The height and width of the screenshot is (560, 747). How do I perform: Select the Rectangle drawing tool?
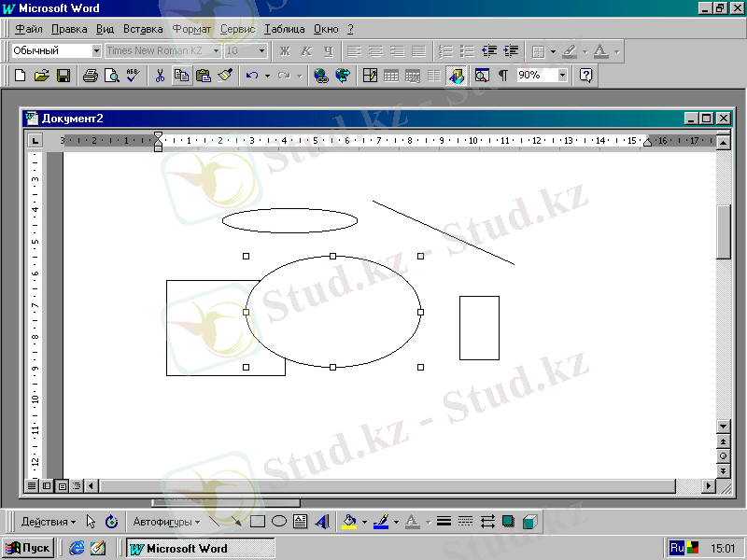tap(258, 522)
